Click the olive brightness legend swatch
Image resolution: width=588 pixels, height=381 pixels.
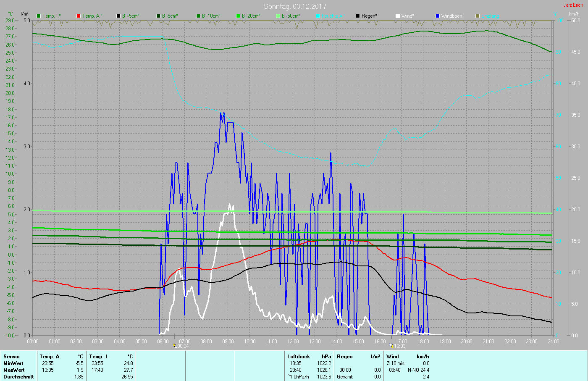[x=478, y=16]
